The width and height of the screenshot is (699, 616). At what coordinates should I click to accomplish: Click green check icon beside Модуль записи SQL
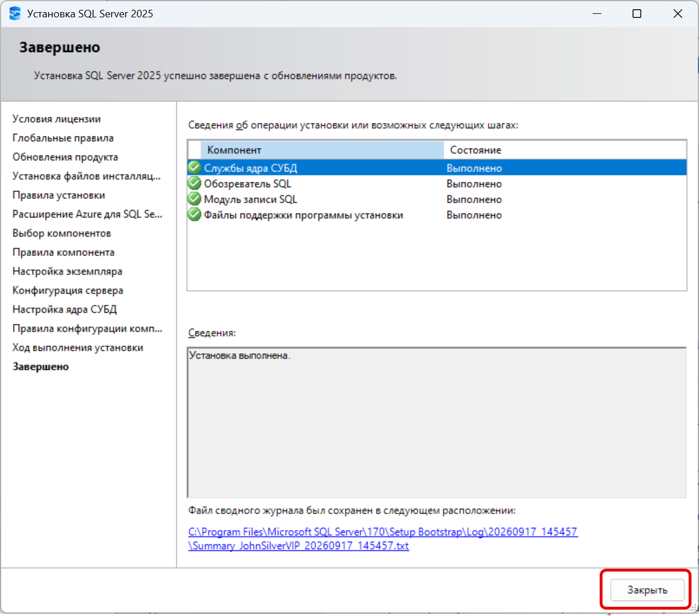click(x=195, y=199)
